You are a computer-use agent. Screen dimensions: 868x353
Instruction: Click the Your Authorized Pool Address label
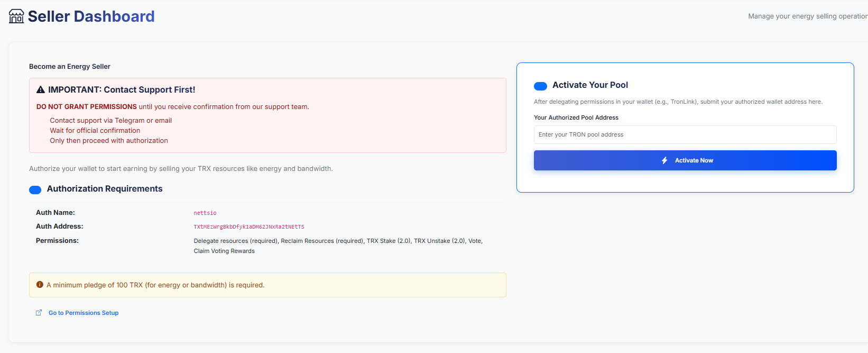(576, 117)
